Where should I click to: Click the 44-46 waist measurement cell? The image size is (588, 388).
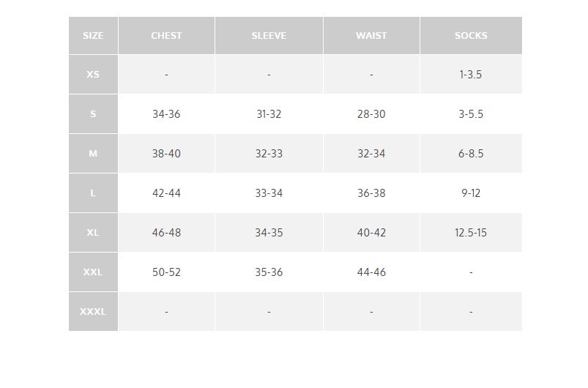click(371, 272)
